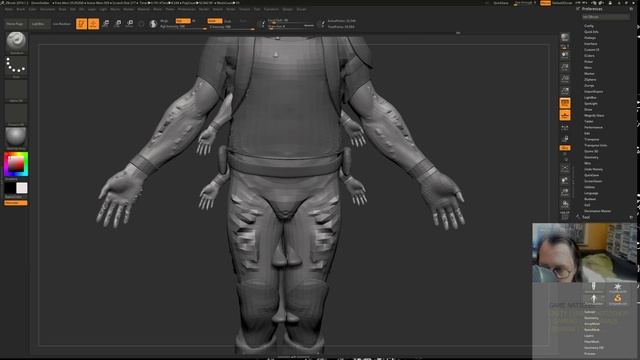Image resolution: width=640 pixels, height=360 pixels.
Task: Expand the Config section in Preferences
Action: (589, 26)
